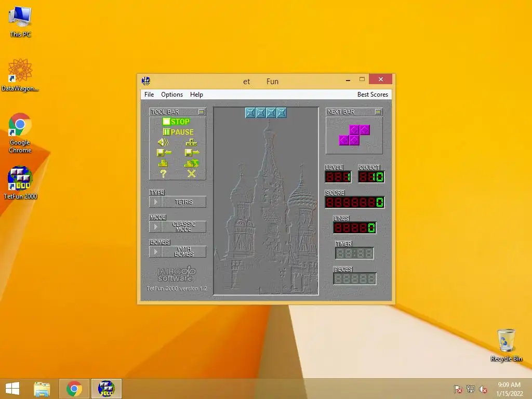Open local best scores podium icon

click(x=163, y=164)
